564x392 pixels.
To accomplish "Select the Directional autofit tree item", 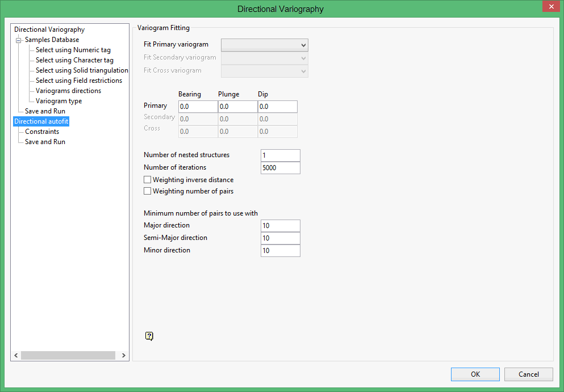I will 41,121.
